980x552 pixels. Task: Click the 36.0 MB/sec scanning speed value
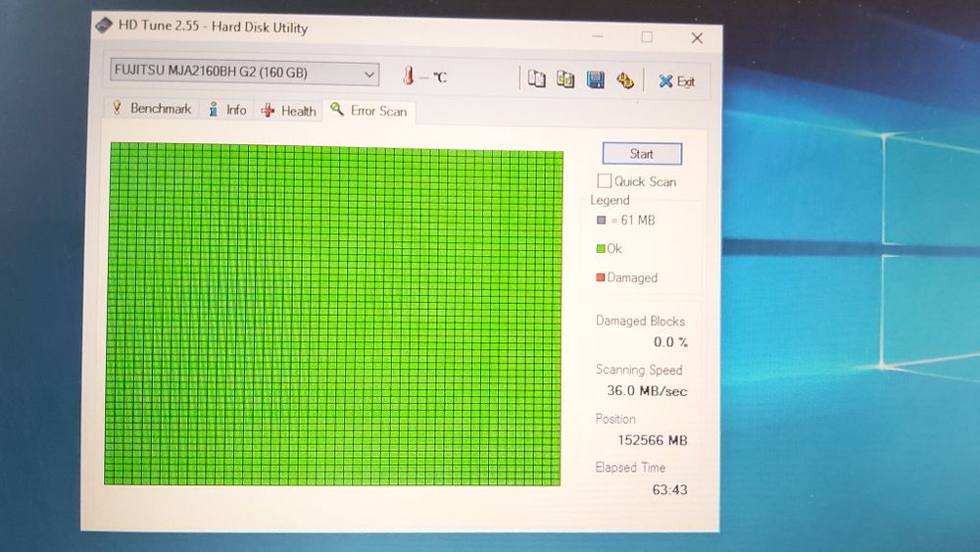coord(647,390)
